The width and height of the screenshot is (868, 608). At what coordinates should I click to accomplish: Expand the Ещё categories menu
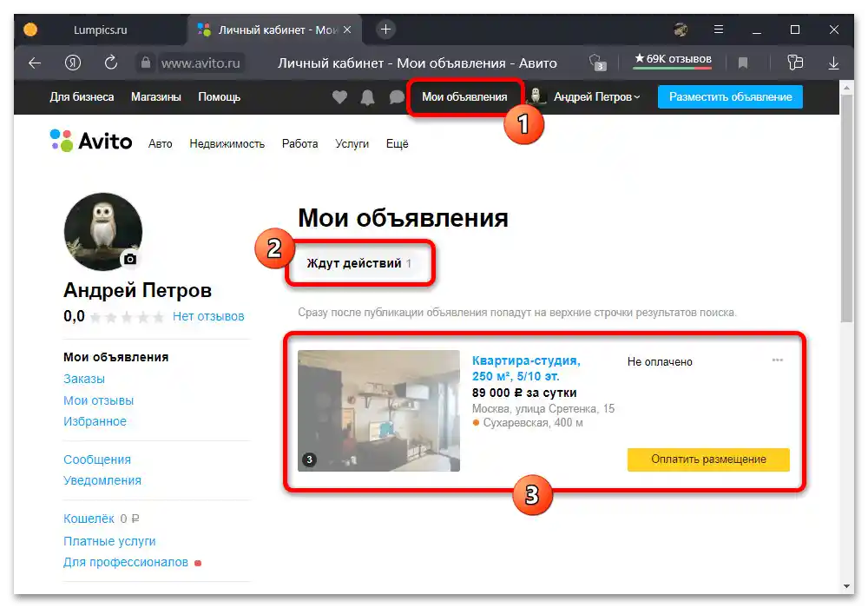click(x=397, y=144)
